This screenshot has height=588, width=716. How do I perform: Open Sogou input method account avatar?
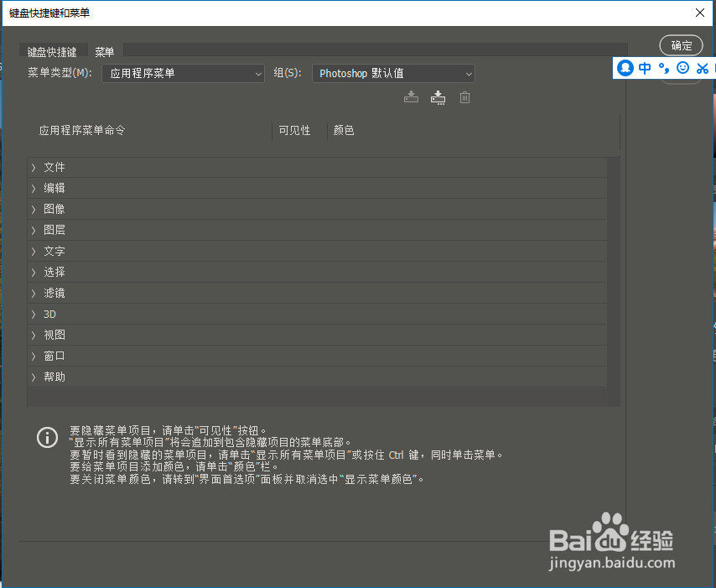pyautogui.click(x=625, y=68)
